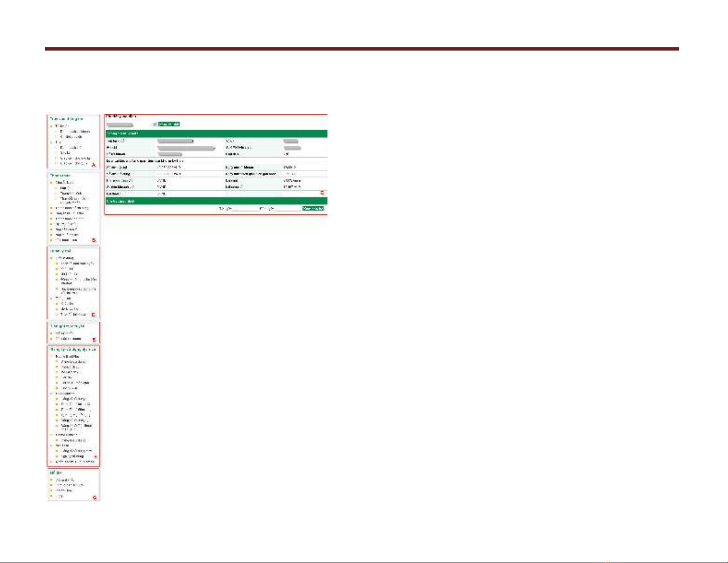Click bullet icon of second item in panel E

tap(52, 339)
